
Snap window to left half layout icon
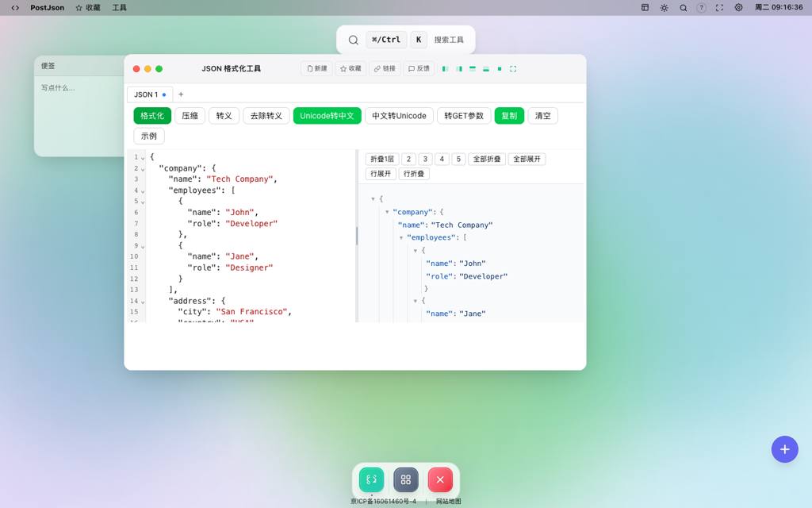click(445, 68)
